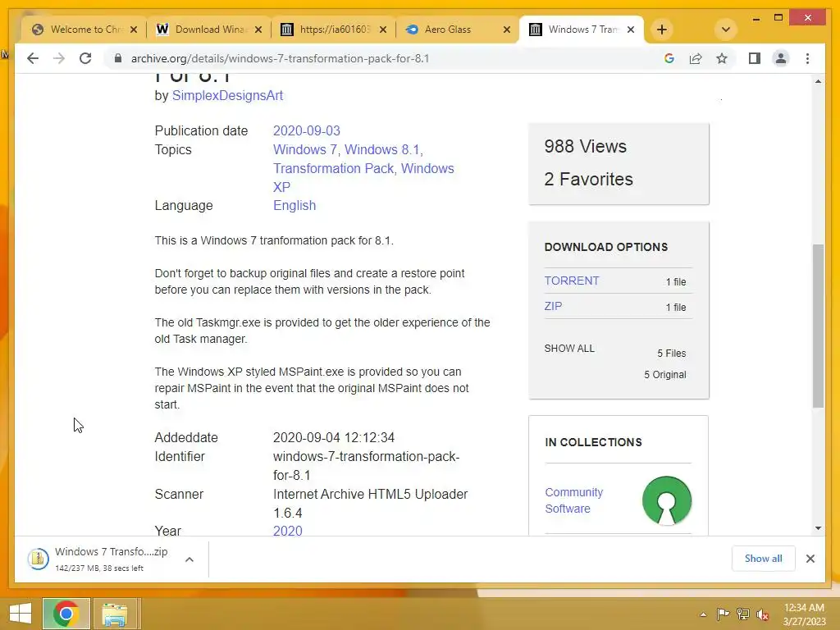Reload the page with the refresh icon

click(x=85, y=58)
